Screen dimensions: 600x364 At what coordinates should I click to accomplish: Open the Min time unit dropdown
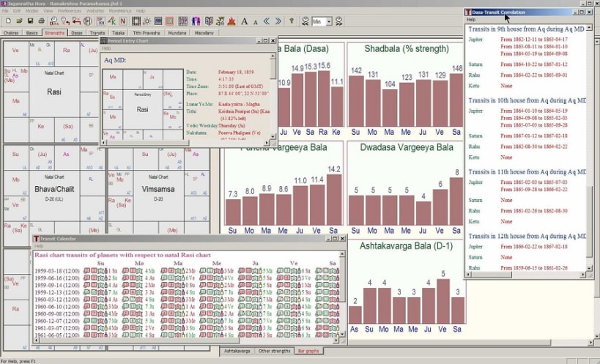point(329,22)
